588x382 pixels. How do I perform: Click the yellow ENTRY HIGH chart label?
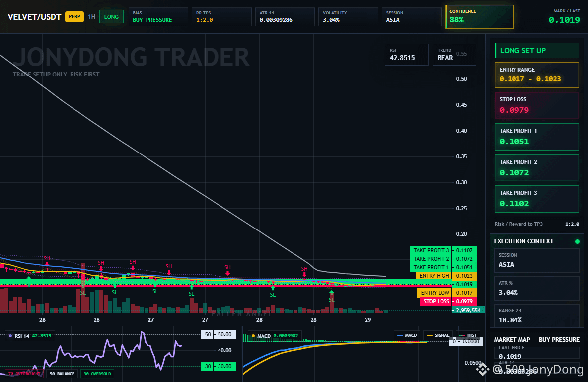click(434, 276)
